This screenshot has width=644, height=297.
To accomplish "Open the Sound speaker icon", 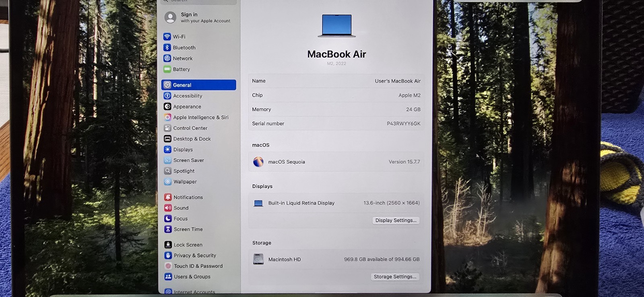I will click(x=168, y=208).
